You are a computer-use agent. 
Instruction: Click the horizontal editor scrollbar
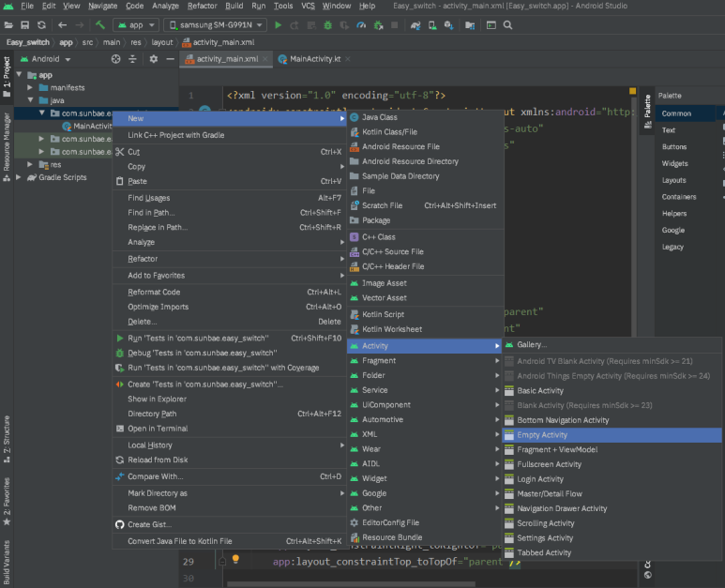point(352,584)
